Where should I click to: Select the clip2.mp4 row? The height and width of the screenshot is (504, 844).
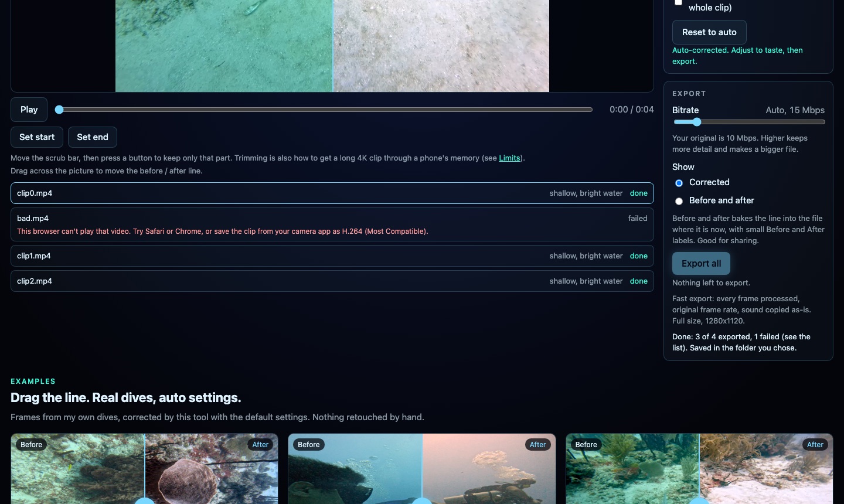point(332,281)
